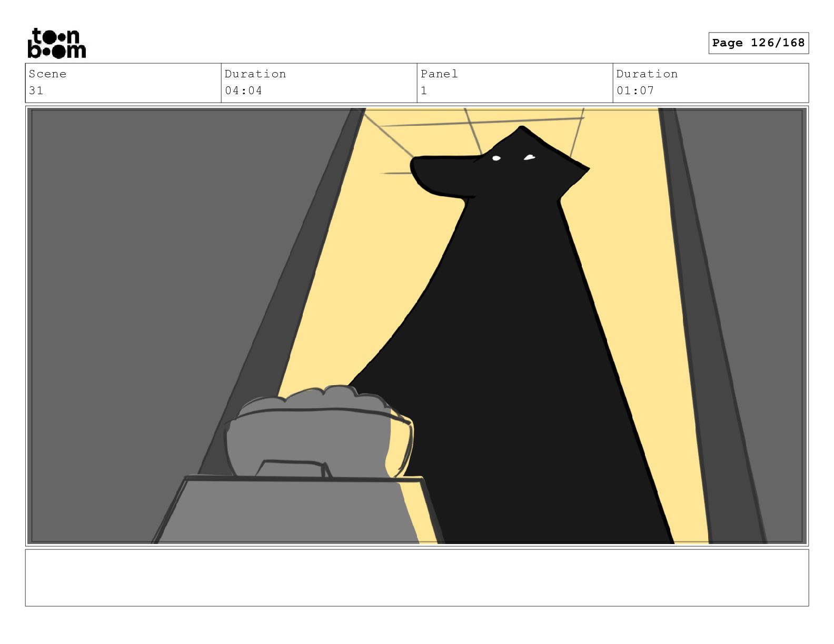Image resolution: width=834 pixels, height=644 pixels.
Task: Click the empty notes box below the panel
Action: pyautogui.click(x=417, y=578)
